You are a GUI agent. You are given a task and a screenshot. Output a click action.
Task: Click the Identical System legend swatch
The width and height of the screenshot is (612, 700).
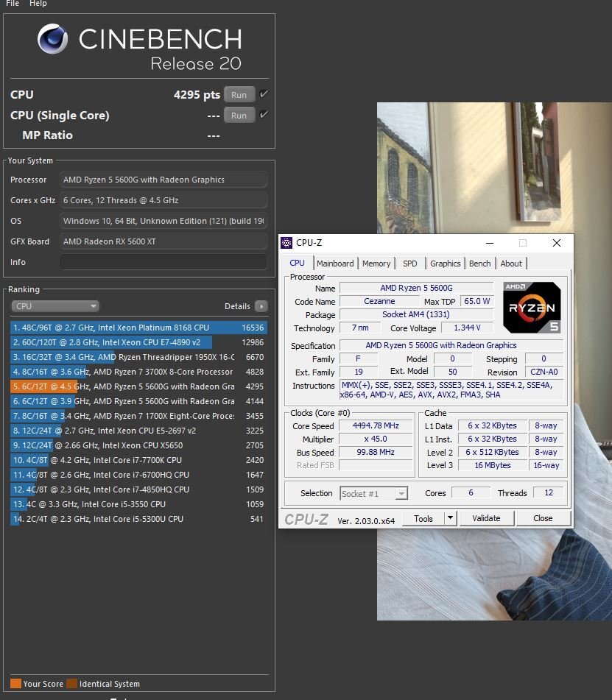72,684
